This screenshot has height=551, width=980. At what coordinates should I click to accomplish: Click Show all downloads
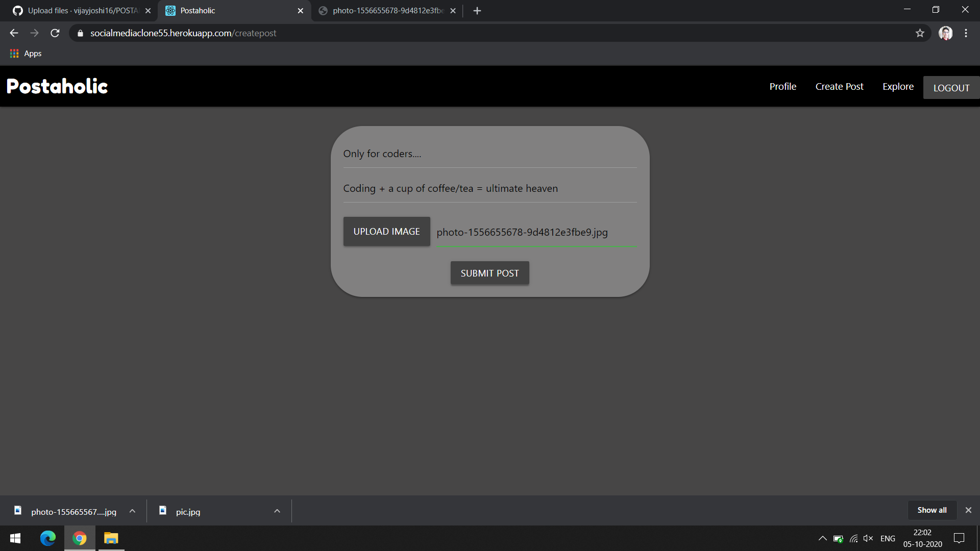click(932, 510)
